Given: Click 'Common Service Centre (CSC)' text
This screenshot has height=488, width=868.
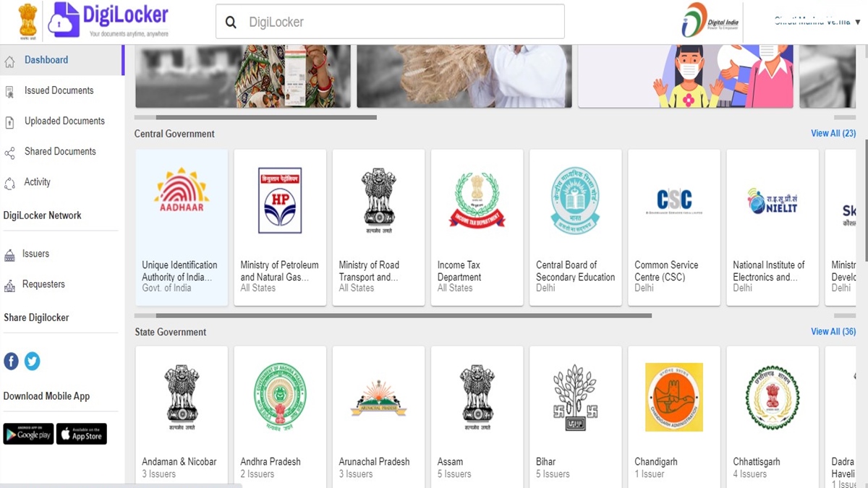Looking at the screenshot, I should click(666, 271).
